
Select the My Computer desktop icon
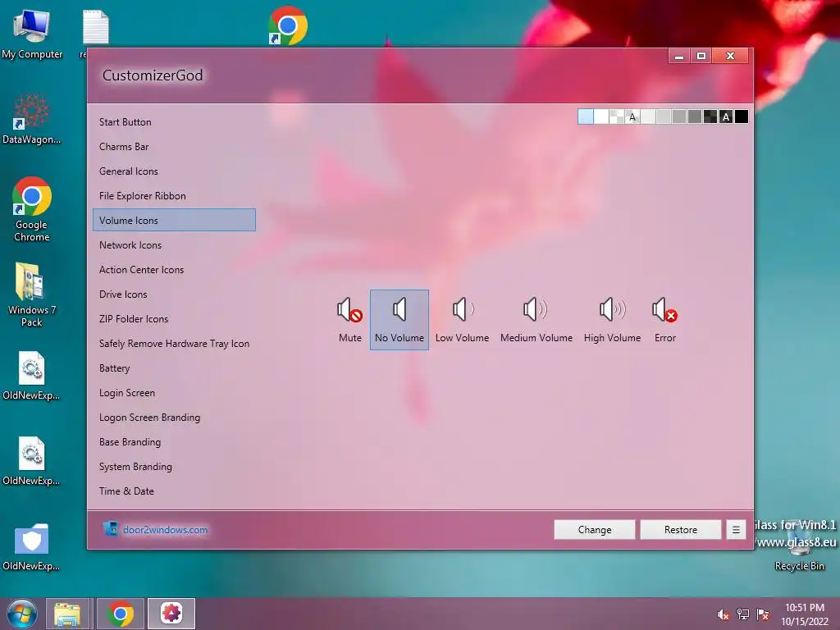[x=32, y=34]
